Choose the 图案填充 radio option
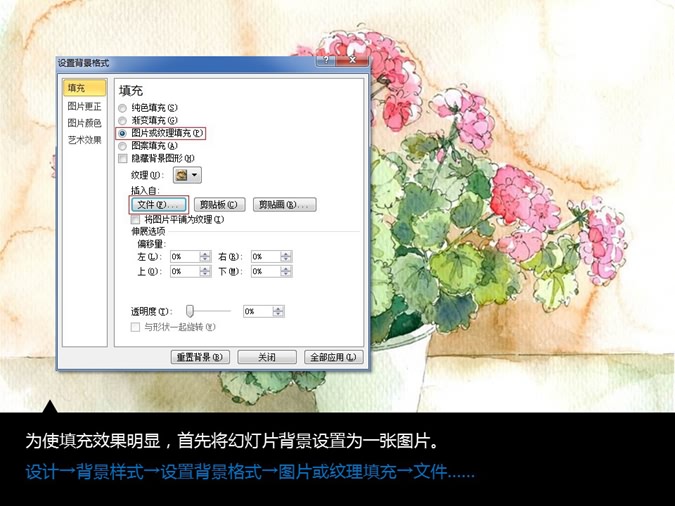675x506 pixels. click(x=123, y=145)
